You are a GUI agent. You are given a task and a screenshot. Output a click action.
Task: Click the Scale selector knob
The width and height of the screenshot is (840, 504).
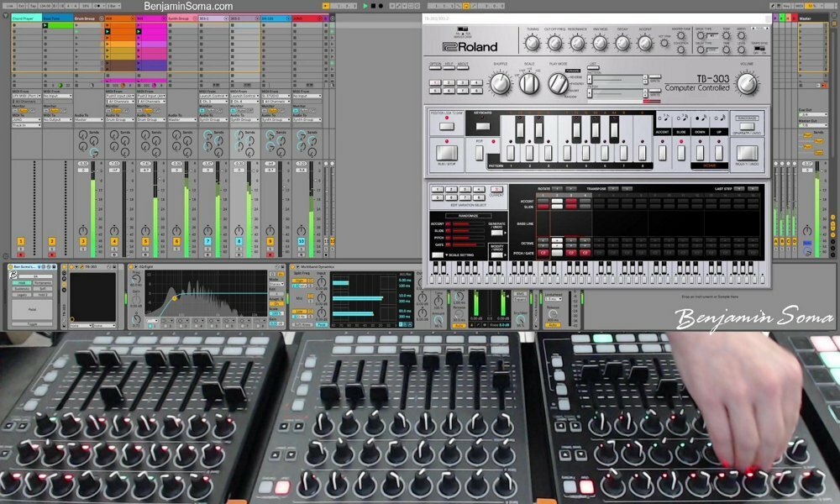tap(529, 84)
